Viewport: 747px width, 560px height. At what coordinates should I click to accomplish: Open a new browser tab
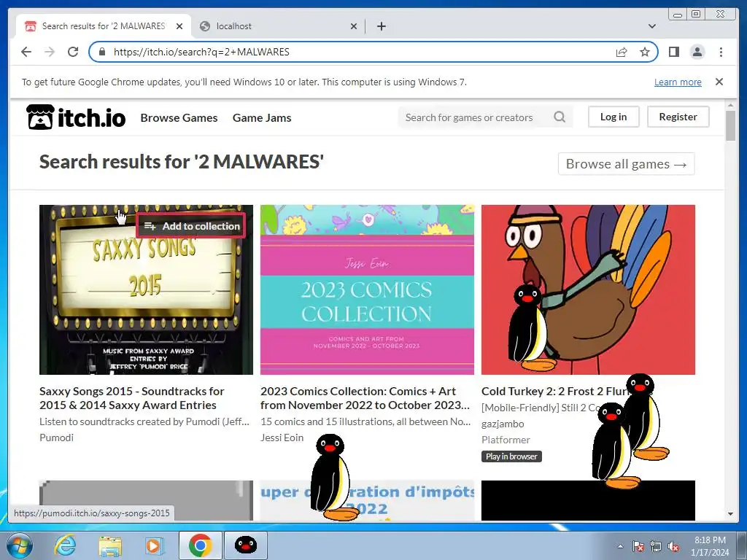click(381, 26)
